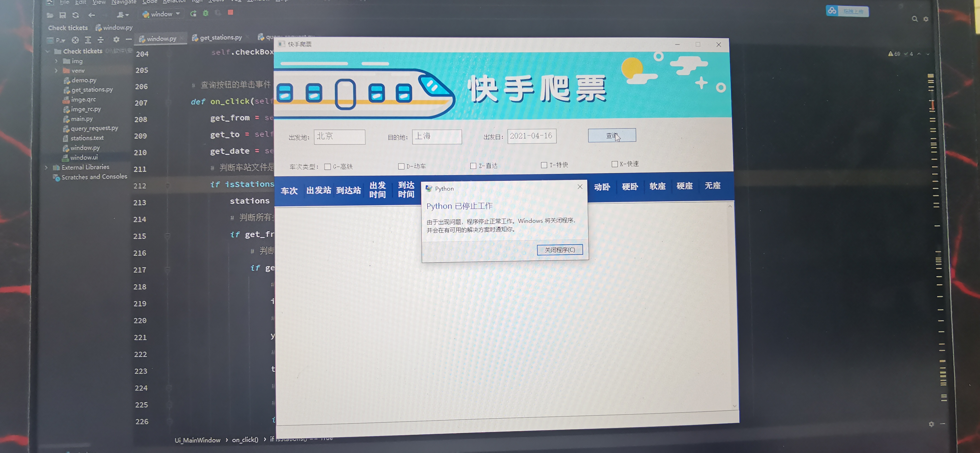Click the 出发日 date field 2021-04-16

(532, 136)
